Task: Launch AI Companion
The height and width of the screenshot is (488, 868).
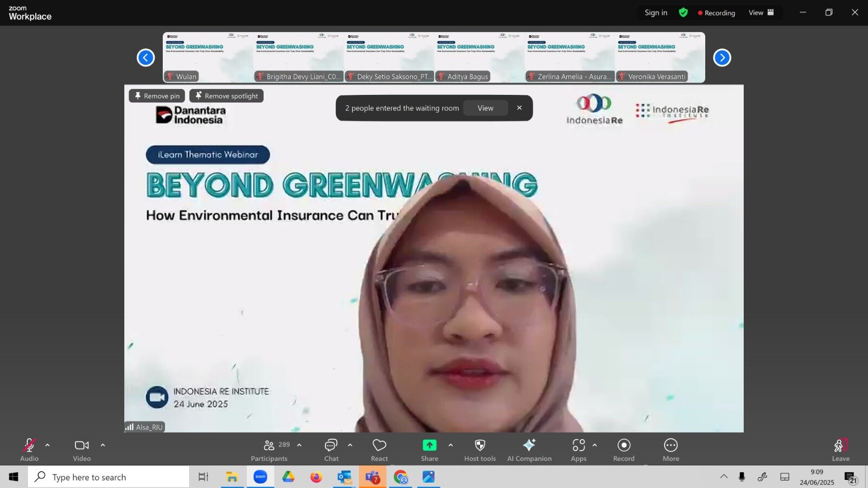Action: pos(529,450)
